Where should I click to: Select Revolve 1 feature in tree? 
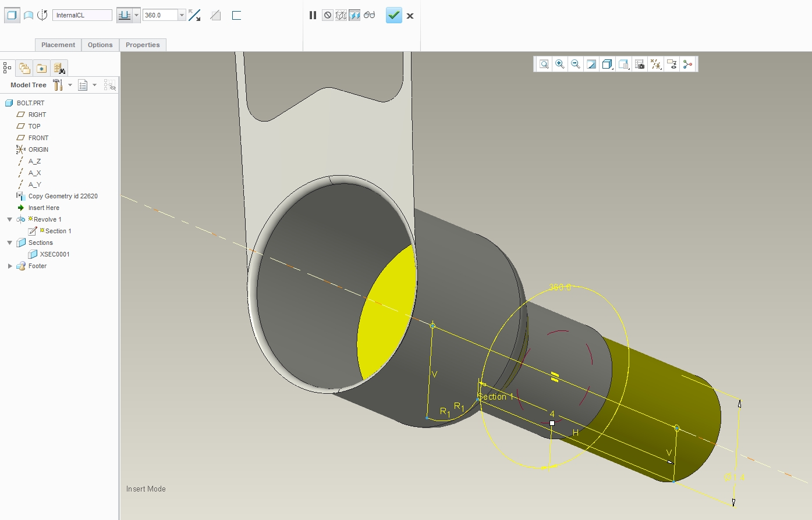[47, 219]
